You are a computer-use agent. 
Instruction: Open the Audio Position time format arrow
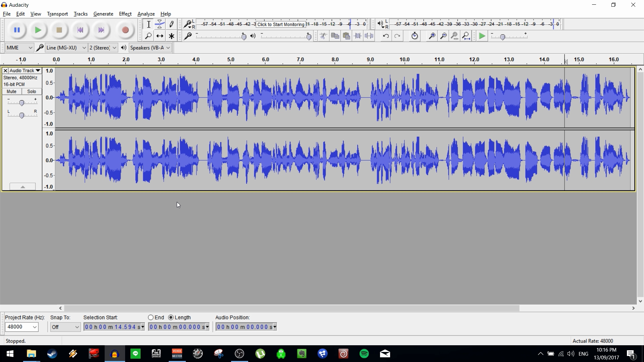[275, 327]
